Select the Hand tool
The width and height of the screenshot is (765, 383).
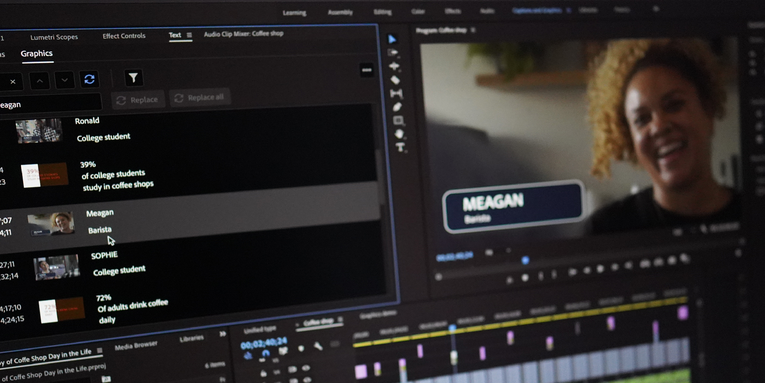[399, 133]
